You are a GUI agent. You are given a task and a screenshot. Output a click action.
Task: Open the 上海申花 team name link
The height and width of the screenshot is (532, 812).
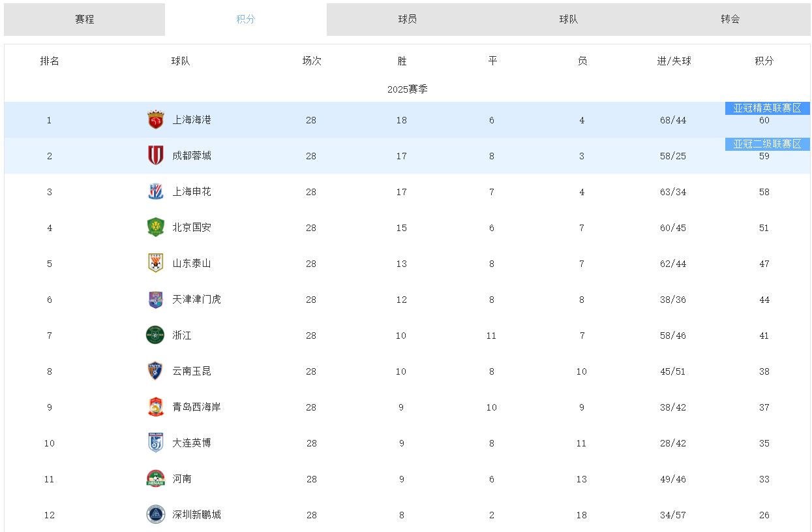click(192, 192)
